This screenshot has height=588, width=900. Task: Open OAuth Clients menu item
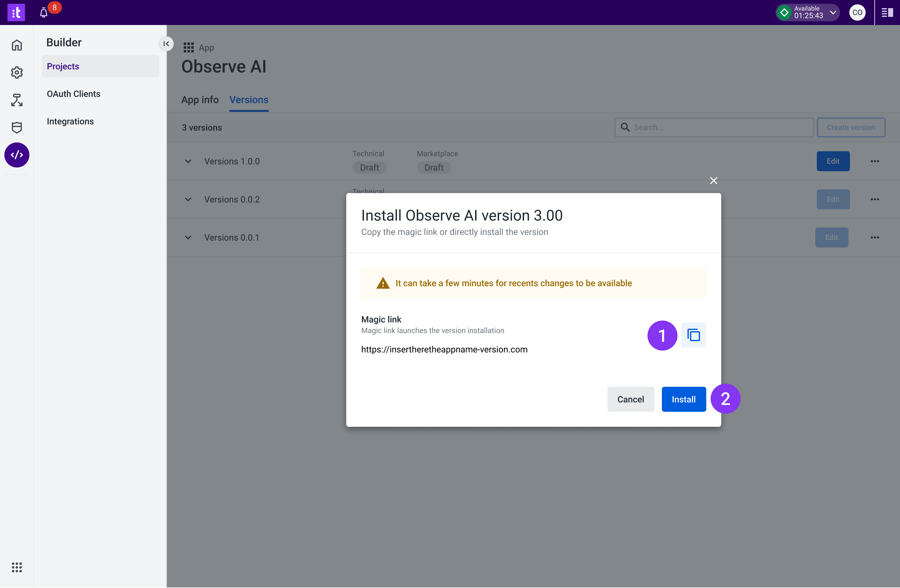[74, 94]
